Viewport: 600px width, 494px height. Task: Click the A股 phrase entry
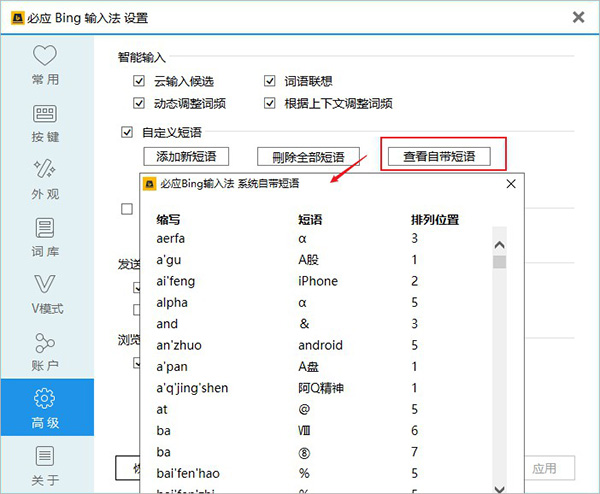click(x=308, y=260)
